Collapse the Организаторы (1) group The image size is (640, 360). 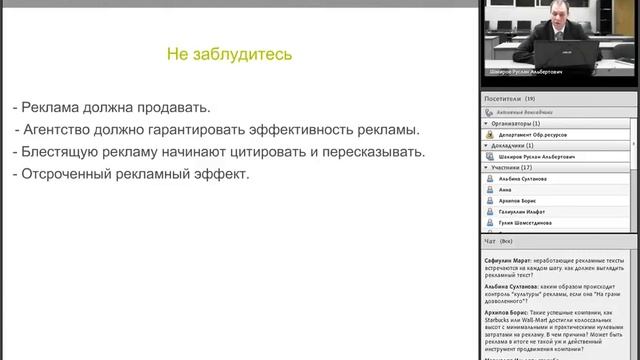(x=486, y=123)
